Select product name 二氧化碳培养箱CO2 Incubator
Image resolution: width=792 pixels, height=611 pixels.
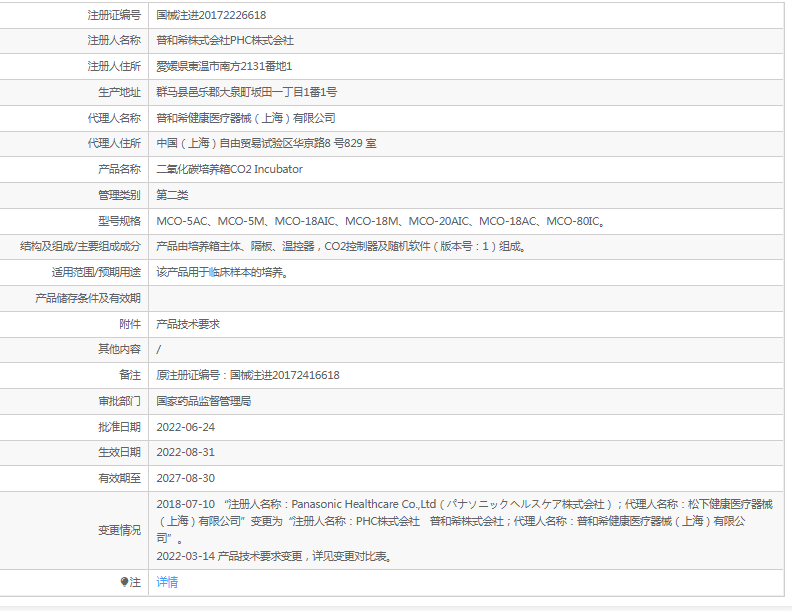click(x=229, y=169)
